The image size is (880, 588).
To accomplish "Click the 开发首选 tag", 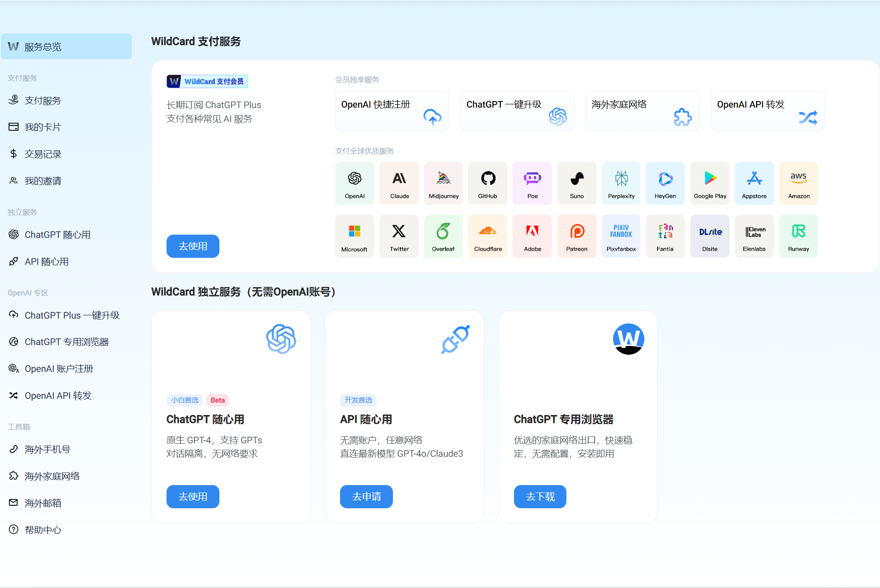I will 358,400.
